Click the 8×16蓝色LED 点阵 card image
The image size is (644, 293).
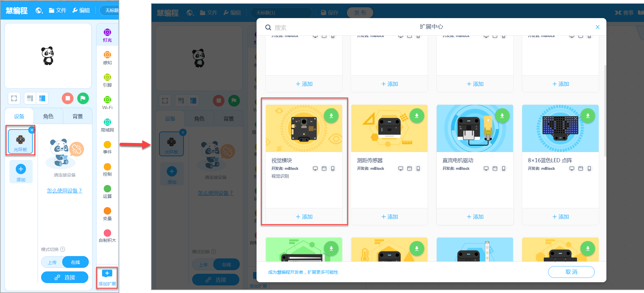[x=561, y=128]
